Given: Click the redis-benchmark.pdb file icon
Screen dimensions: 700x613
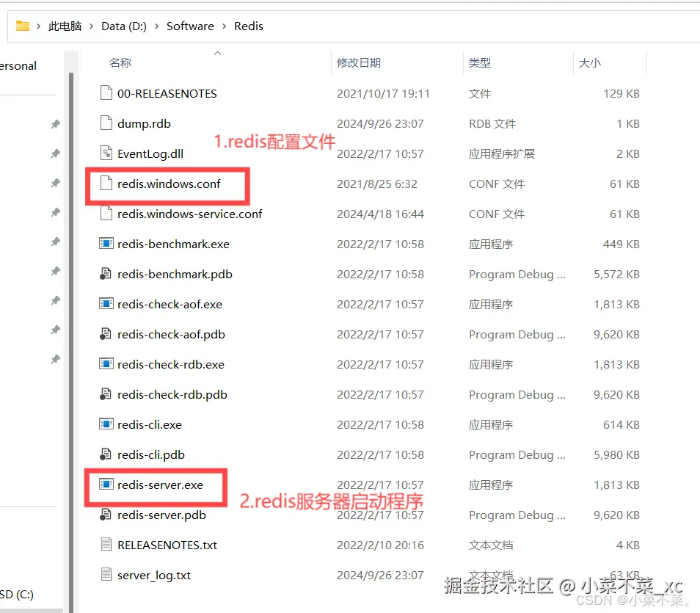Looking at the screenshot, I should click(106, 273).
